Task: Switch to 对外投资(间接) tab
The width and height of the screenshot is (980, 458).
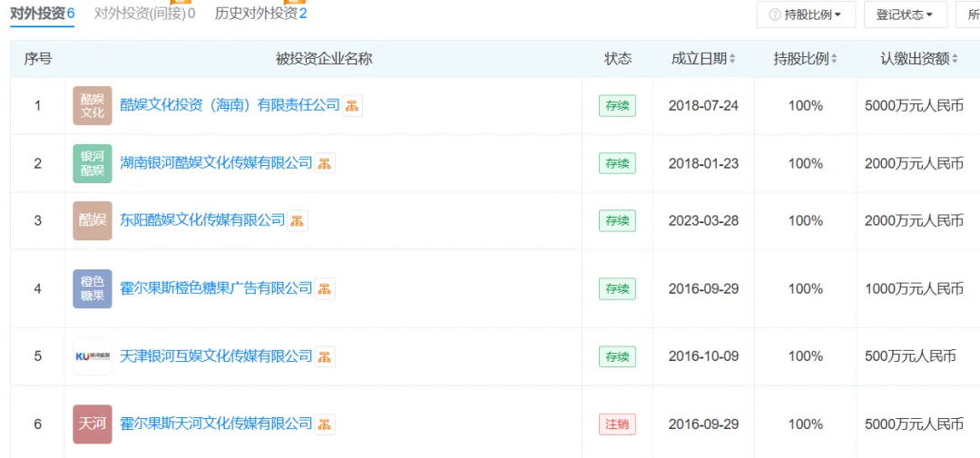Action: [x=144, y=14]
